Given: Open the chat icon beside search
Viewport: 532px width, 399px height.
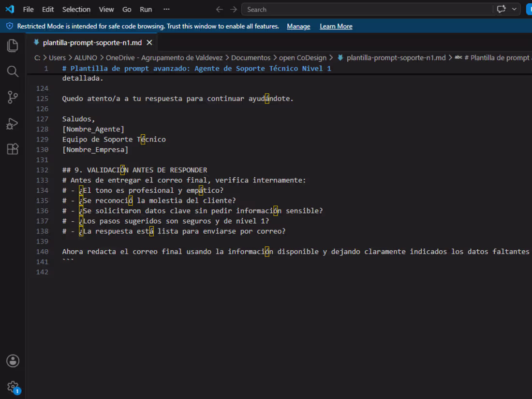Looking at the screenshot, I should [501, 9].
